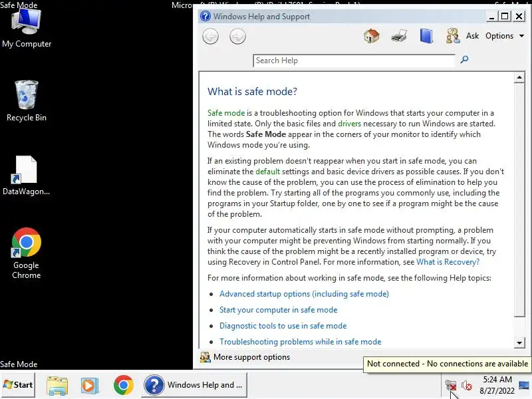
Task: Click the Help window title bar icon
Action: tap(205, 16)
